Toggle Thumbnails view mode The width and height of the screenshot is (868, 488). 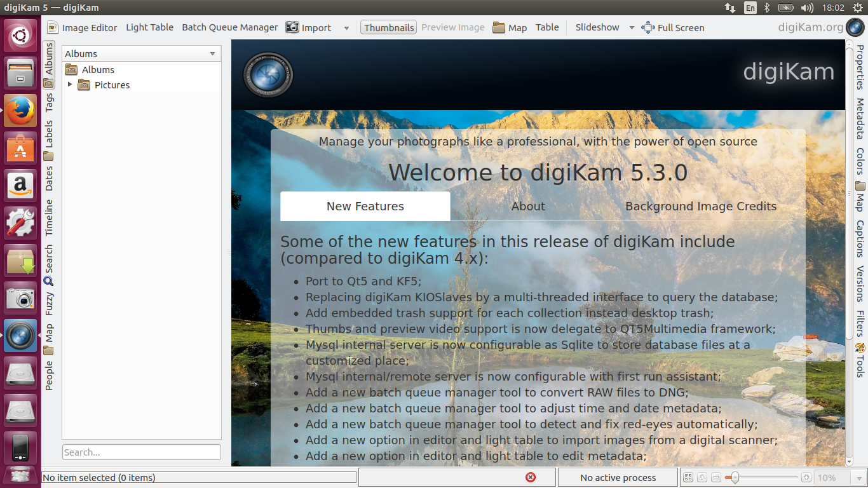pos(389,27)
